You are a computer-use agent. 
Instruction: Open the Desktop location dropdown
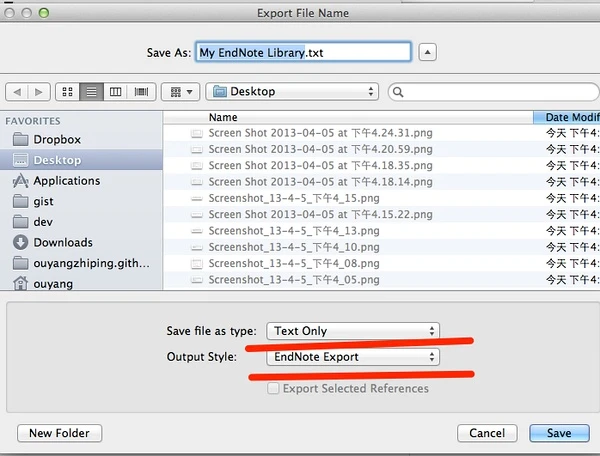click(x=291, y=92)
